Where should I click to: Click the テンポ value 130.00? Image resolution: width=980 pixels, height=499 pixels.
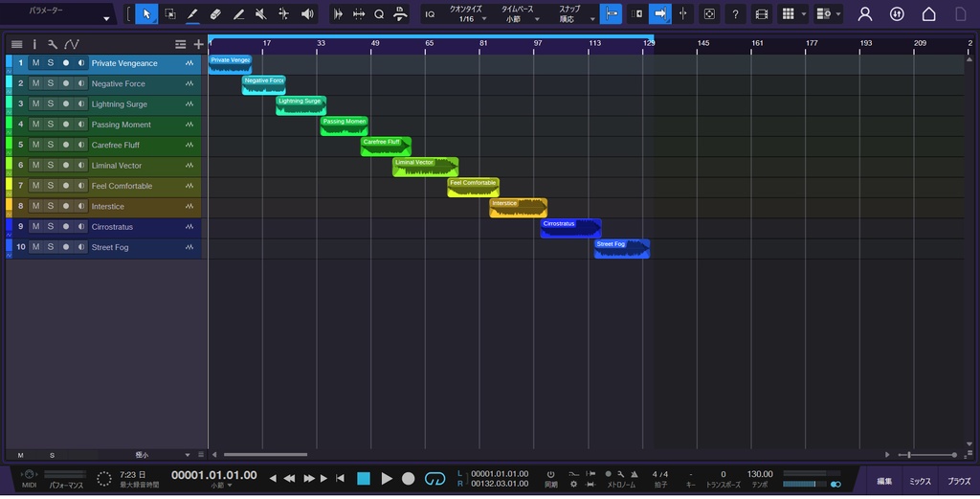760,474
